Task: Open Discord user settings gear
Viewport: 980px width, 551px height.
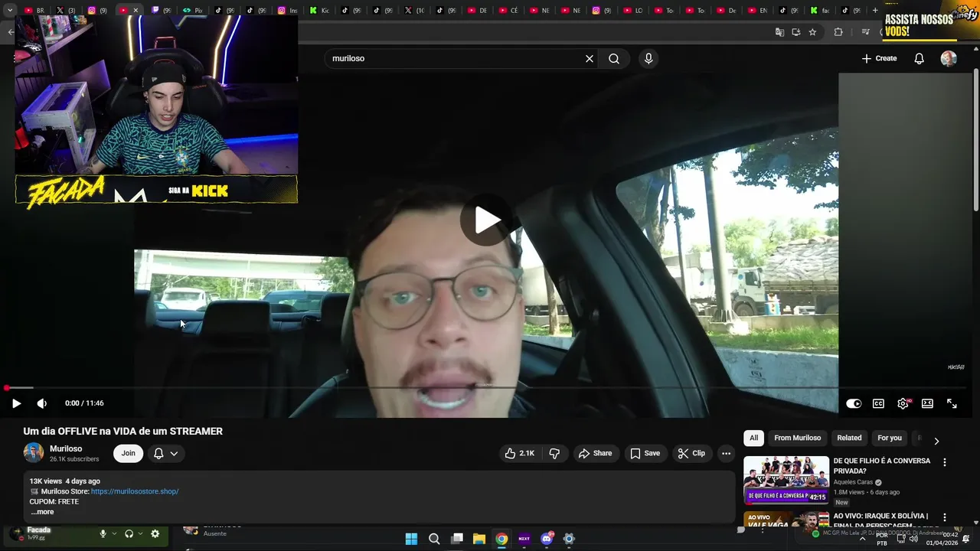Action: [155, 534]
